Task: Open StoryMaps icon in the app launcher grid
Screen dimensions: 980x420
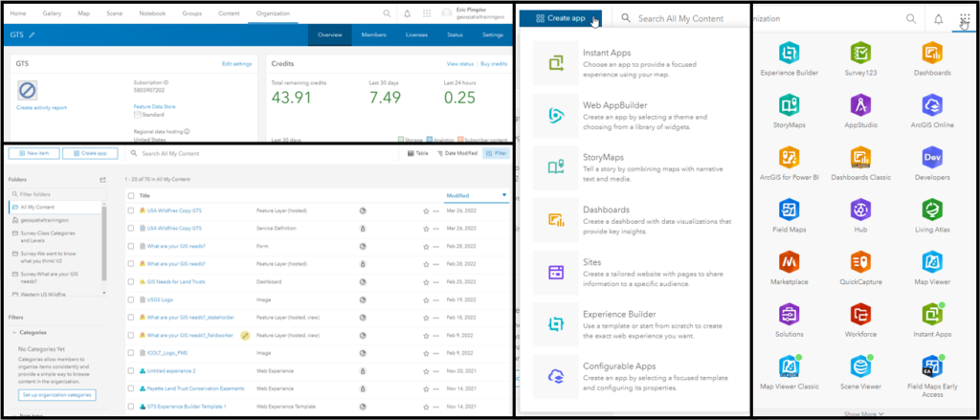Action: 790,104
